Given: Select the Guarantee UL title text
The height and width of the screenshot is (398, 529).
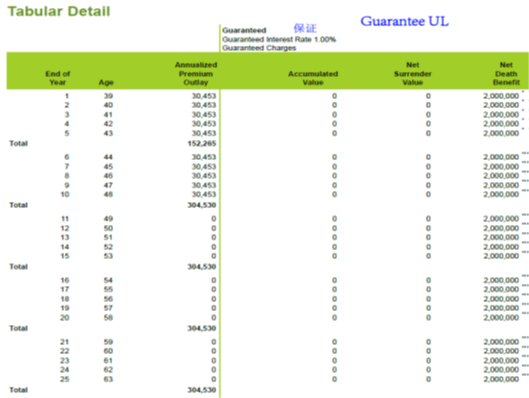Looking at the screenshot, I should pyautogui.click(x=405, y=21).
